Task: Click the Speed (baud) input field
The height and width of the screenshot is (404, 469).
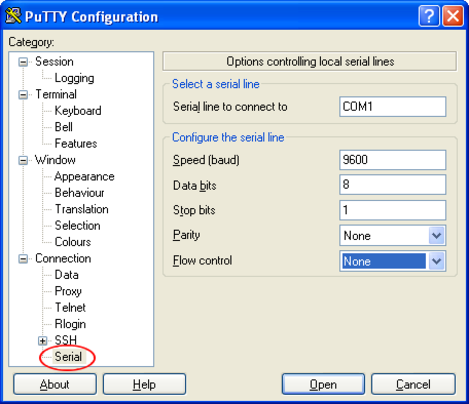Action: [x=392, y=160]
